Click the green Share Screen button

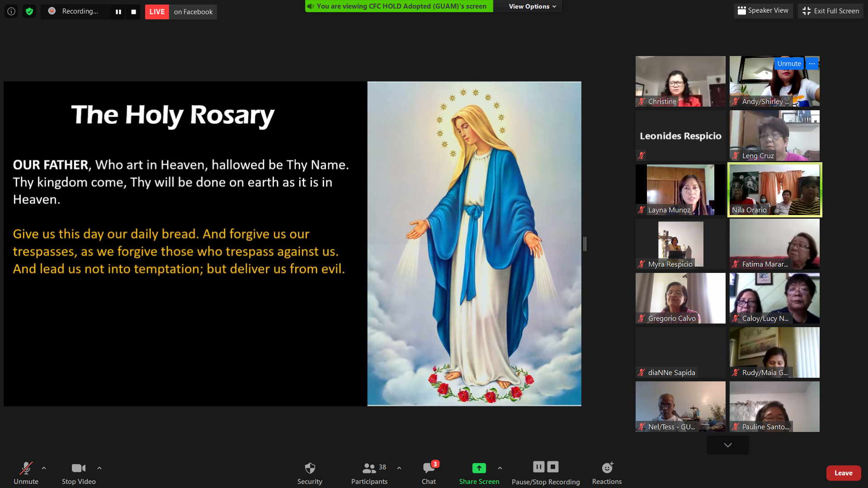[x=479, y=473]
